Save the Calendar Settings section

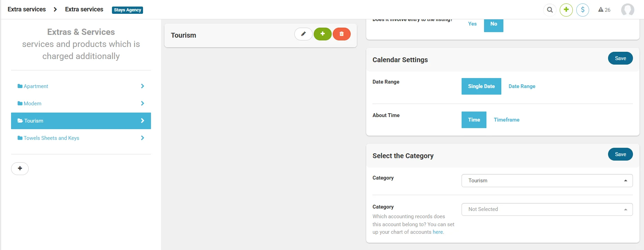(620, 58)
